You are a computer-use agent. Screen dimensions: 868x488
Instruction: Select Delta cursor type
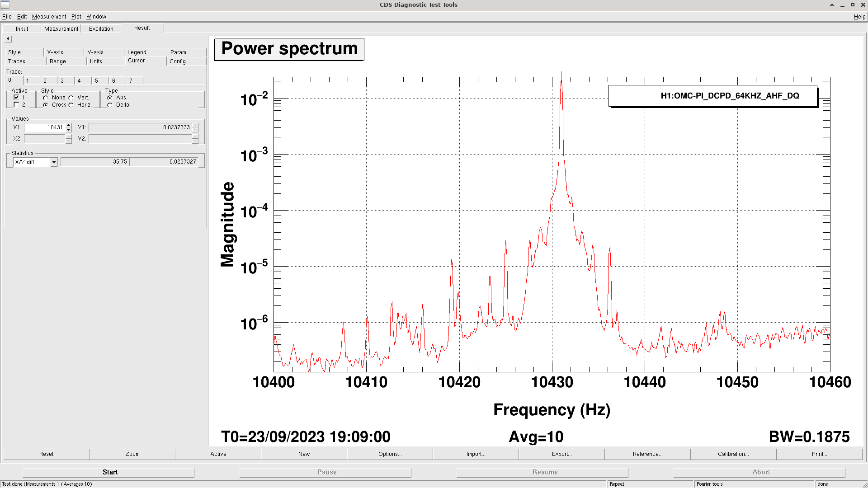(x=109, y=105)
